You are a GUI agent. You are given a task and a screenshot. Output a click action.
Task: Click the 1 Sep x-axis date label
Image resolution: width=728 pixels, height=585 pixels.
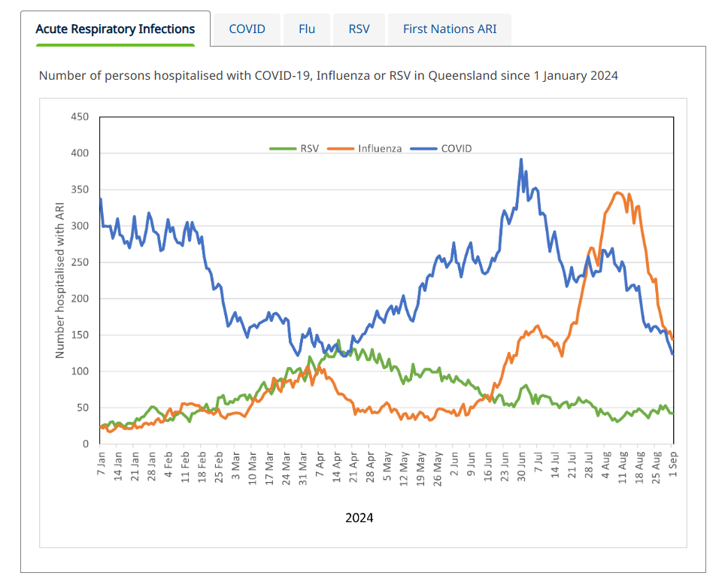click(x=673, y=465)
